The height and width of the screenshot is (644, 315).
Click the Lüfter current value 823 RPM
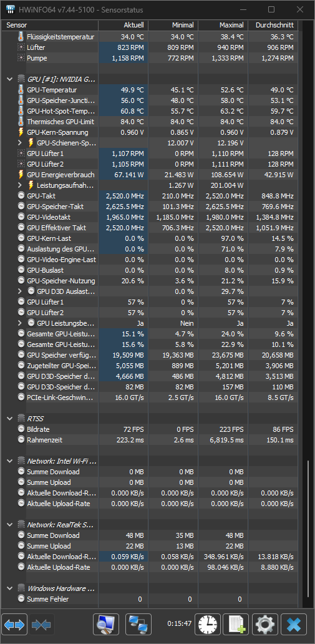click(x=130, y=47)
